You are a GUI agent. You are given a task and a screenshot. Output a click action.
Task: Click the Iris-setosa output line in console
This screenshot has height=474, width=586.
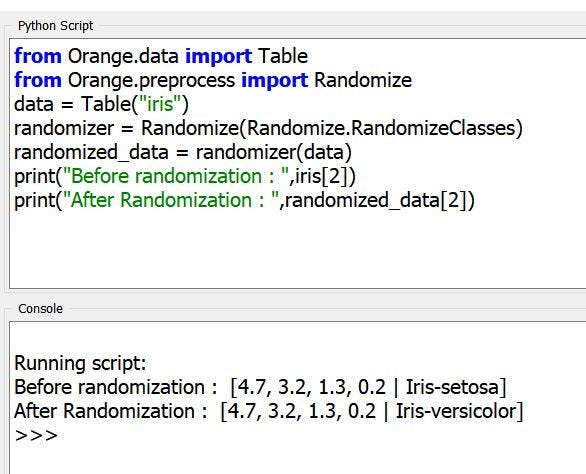tap(260, 387)
